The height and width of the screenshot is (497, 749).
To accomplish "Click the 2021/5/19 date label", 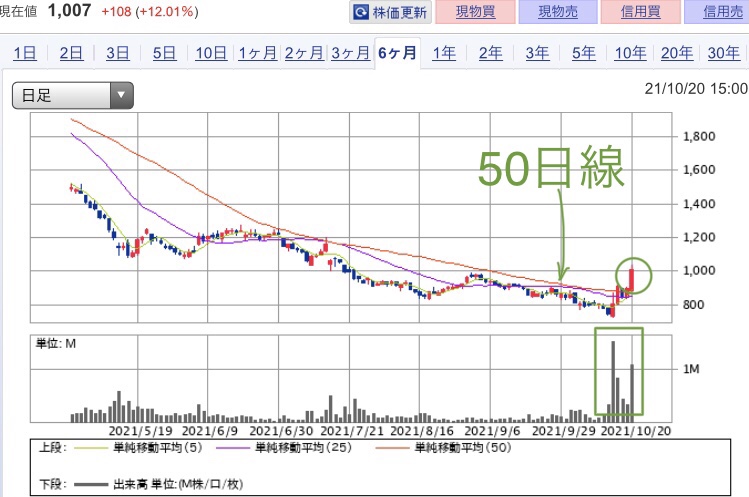I will pyautogui.click(x=140, y=431).
